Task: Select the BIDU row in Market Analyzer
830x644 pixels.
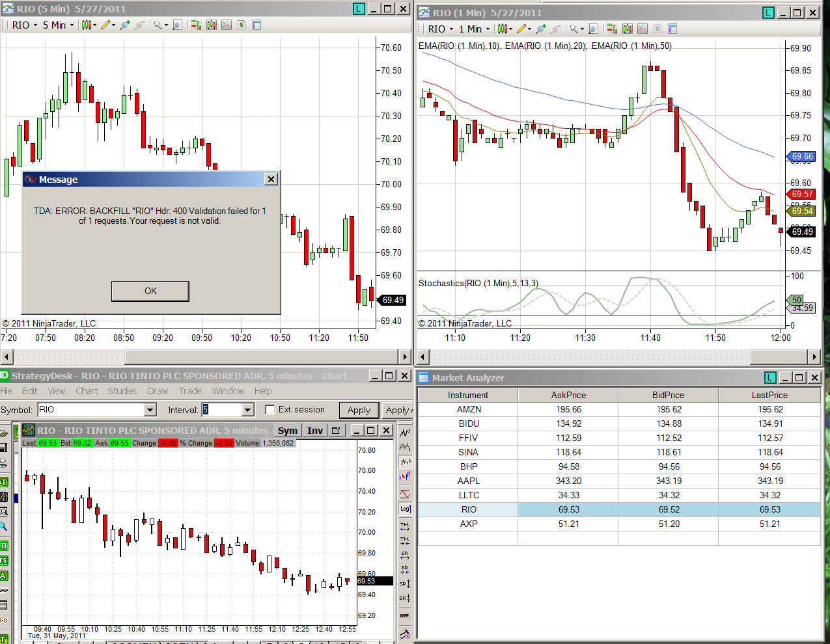Action: tap(619, 423)
